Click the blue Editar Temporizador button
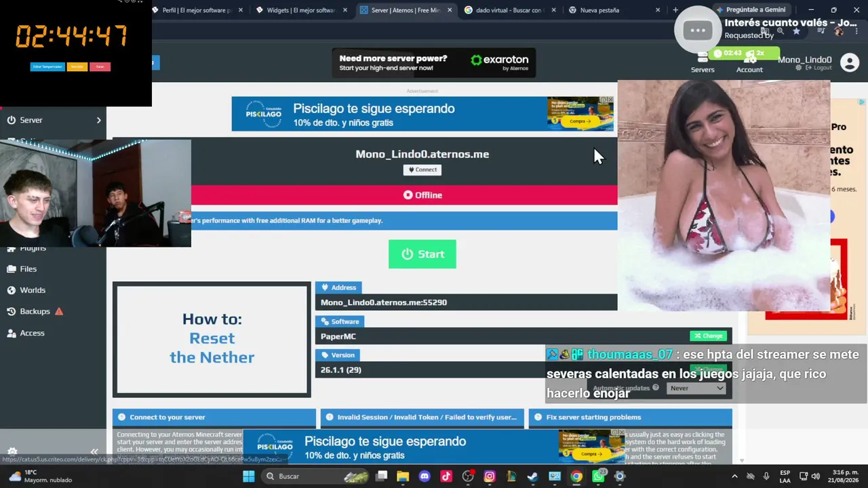Viewport: 868px width, 488px height. (x=47, y=66)
